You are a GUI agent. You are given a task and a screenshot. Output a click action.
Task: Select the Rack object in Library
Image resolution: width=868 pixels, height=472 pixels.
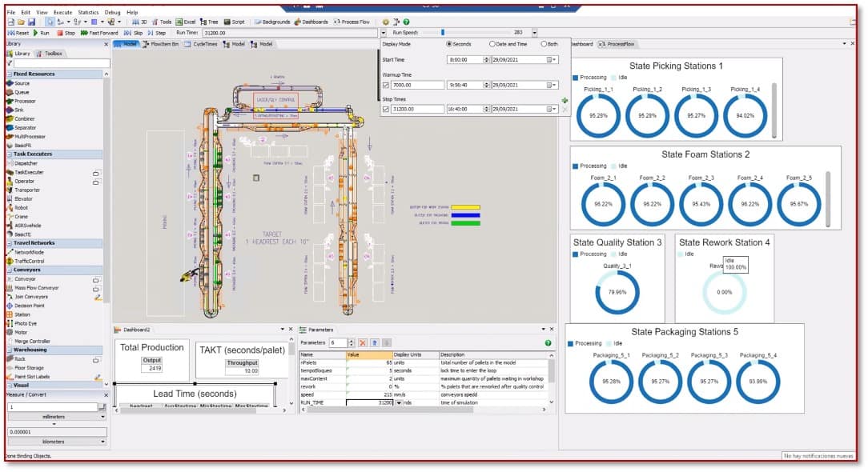15,358
